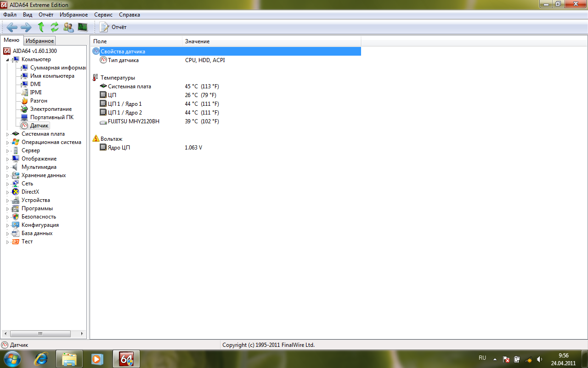
Task: Select the Тип датчика row
Action: (226, 60)
